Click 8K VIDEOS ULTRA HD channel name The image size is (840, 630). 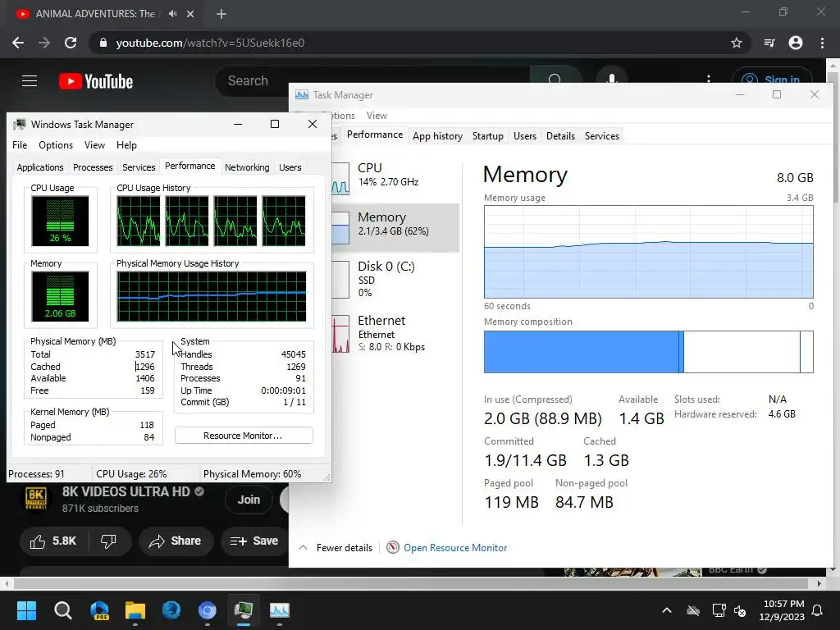(x=126, y=492)
